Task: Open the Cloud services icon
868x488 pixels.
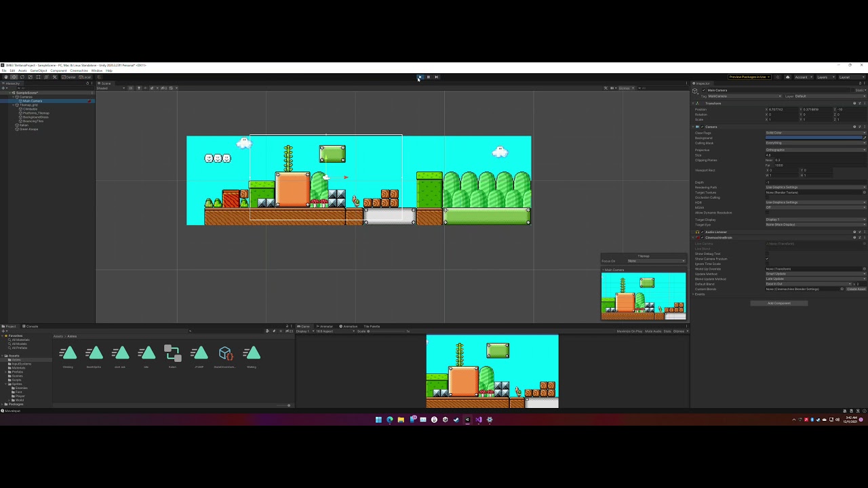Action: pyautogui.click(x=788, y=77)
